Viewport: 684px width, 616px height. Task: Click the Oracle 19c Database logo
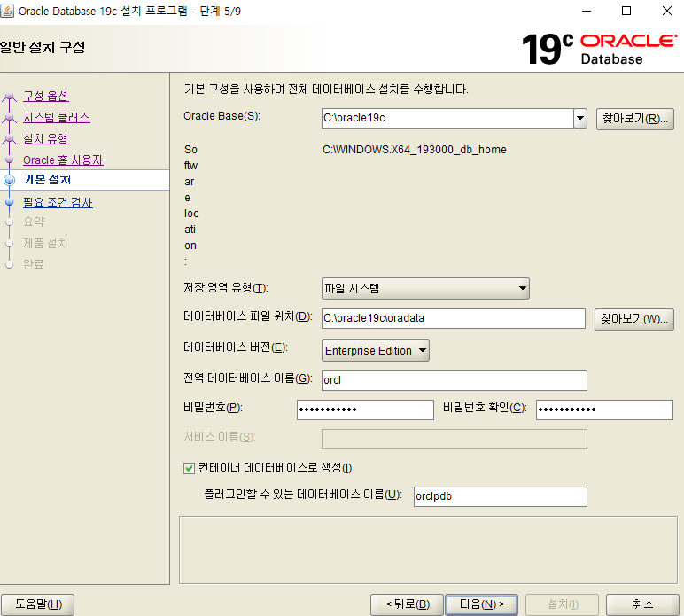click(599, 49)
